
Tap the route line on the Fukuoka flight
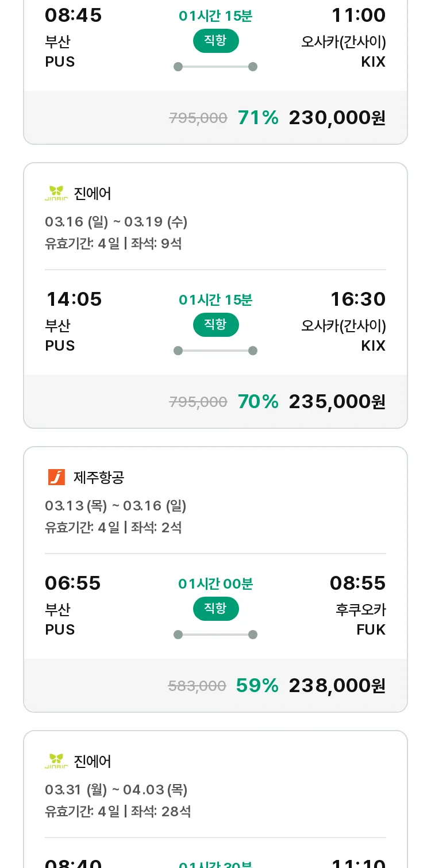point(215,635)
